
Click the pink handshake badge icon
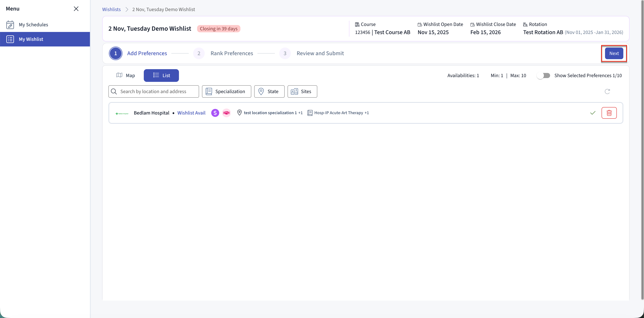coord(226,113)
